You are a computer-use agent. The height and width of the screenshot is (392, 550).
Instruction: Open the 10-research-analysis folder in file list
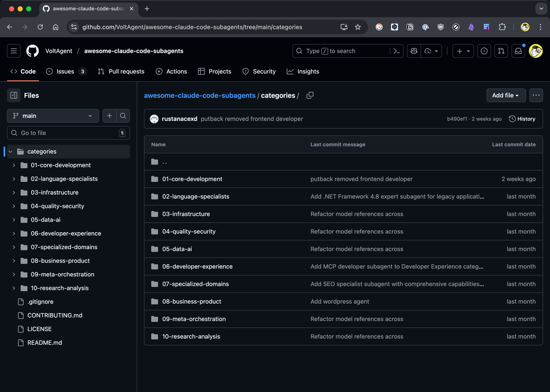click(x=191, y=336)
